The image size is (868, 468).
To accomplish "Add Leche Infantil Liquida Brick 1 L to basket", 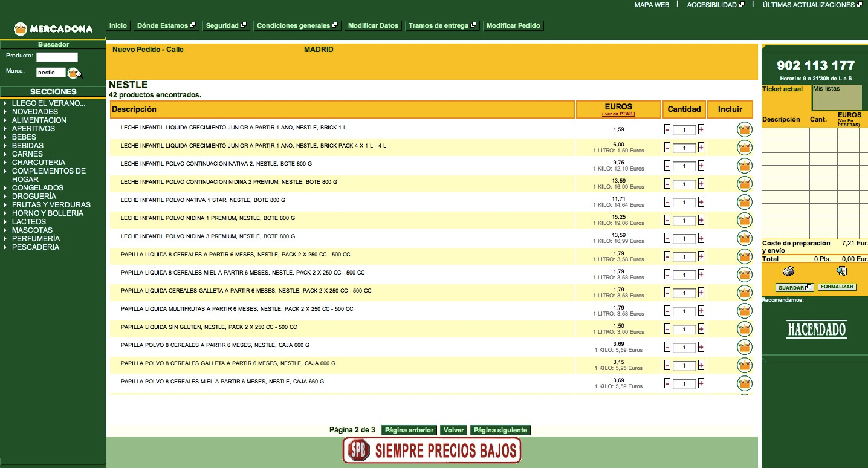I will click(745, 129).
